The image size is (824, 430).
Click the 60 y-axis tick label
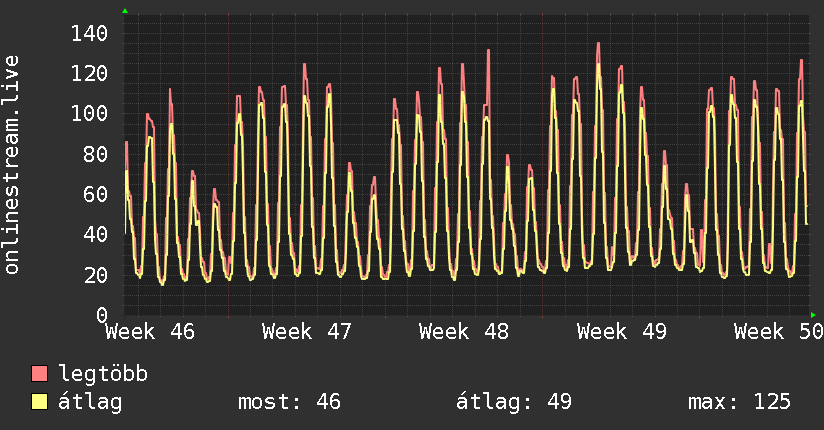click(x=96, y=194)
